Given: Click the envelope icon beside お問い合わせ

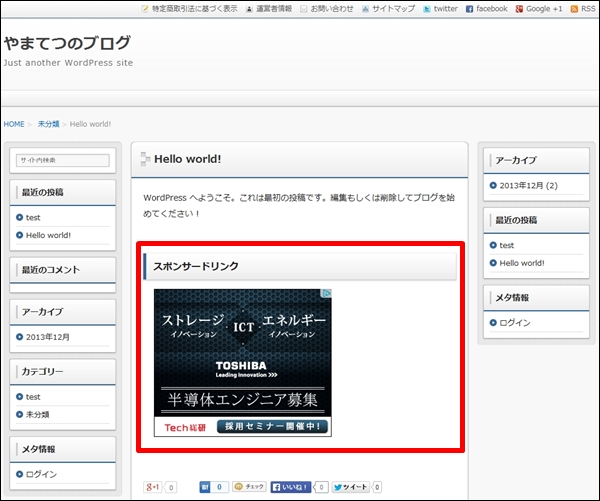Looking at the screenshot, I should pyautogui.click(x=303, y=9).
